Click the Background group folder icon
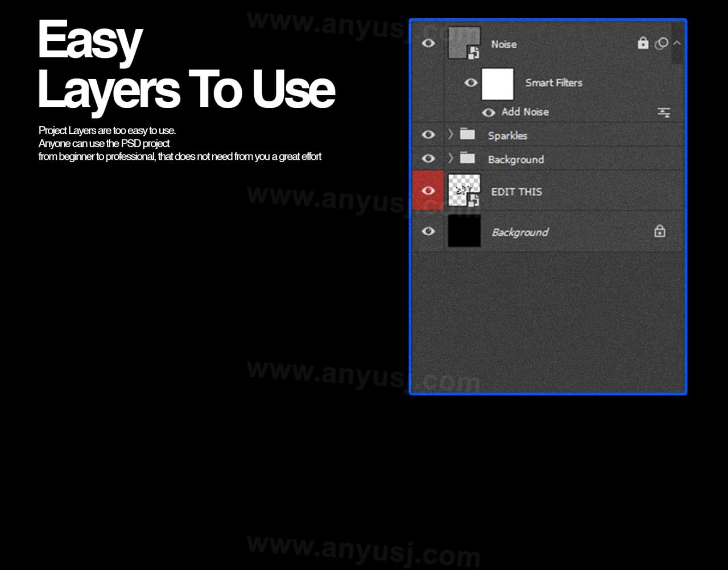Image resolution: width=728 pixels, height=570 pixels. [468, 159]
